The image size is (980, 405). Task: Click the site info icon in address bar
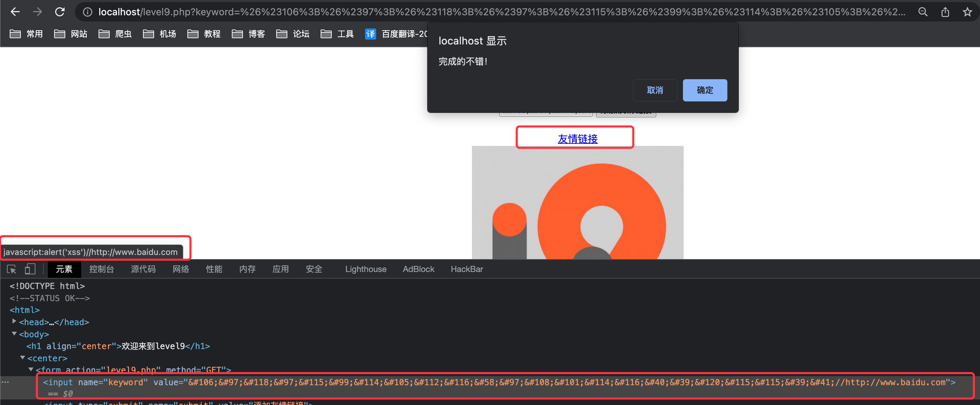(87, 12)
